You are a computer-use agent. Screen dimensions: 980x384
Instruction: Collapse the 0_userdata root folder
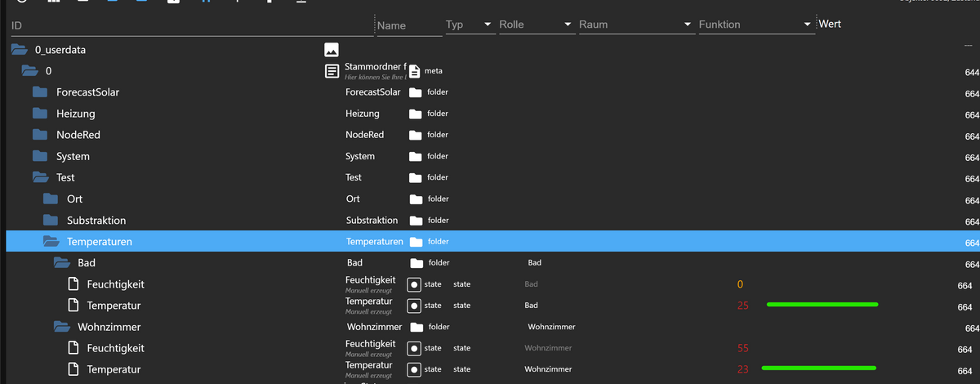19,50
